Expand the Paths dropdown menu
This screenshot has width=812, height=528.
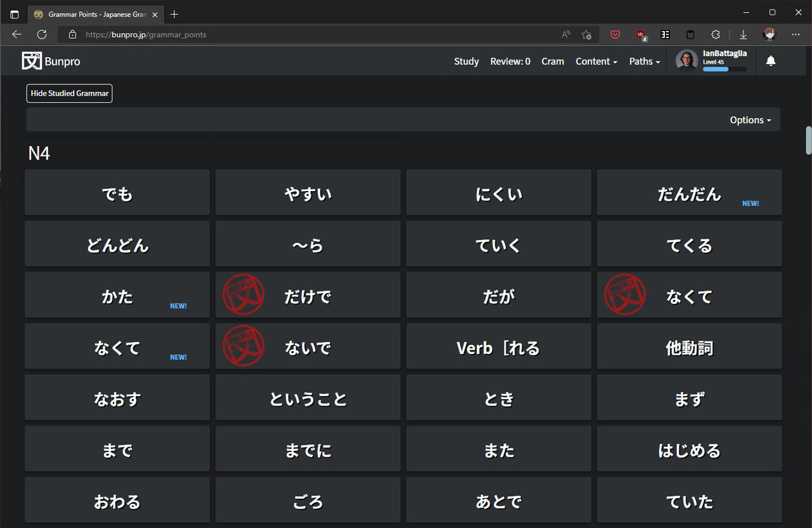pos(645,61)
